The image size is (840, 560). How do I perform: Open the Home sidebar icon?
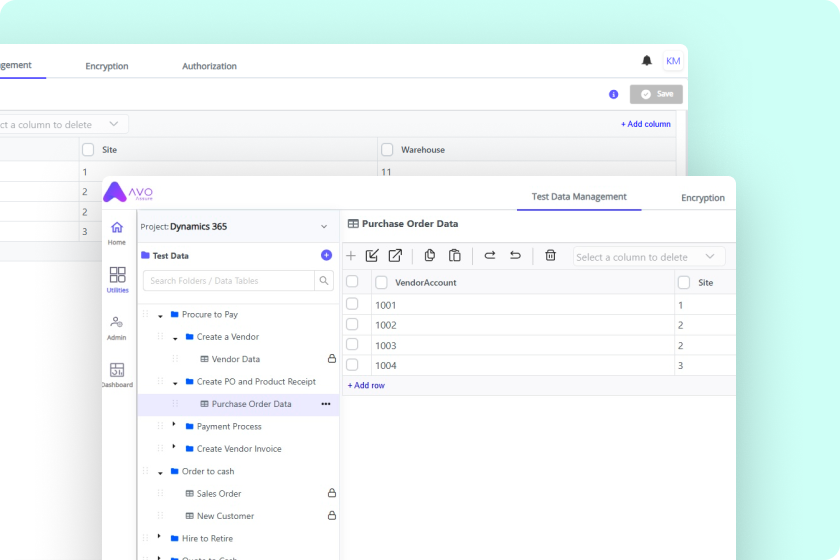point(117,232)
